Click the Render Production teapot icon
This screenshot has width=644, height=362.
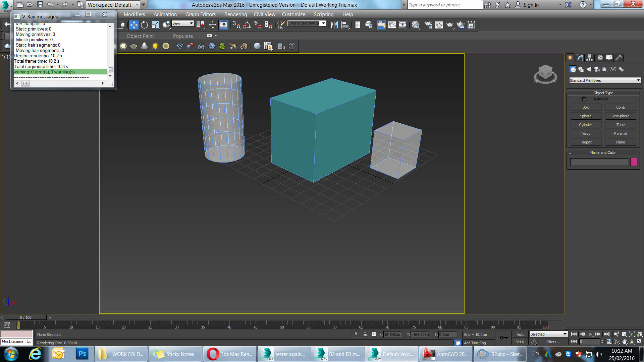[449, 25]
